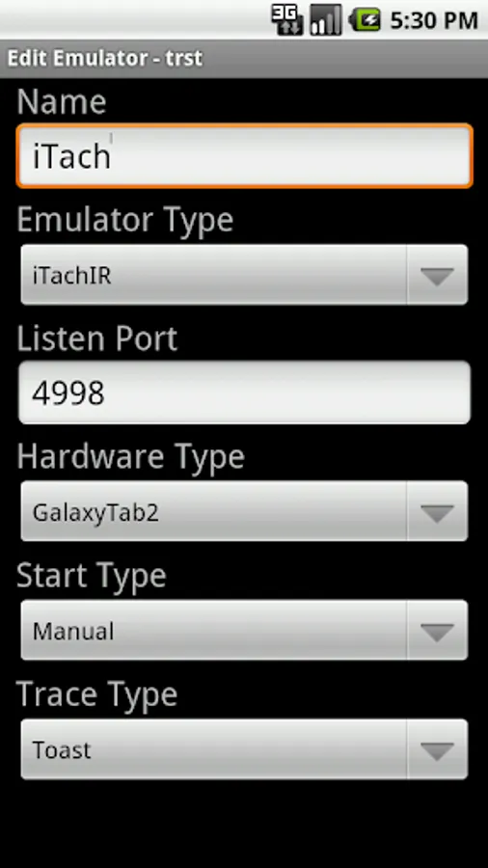Tap the signal strength bars icon
The width and height of the screenshot is (488, 868).
click(x=325, y=20)
